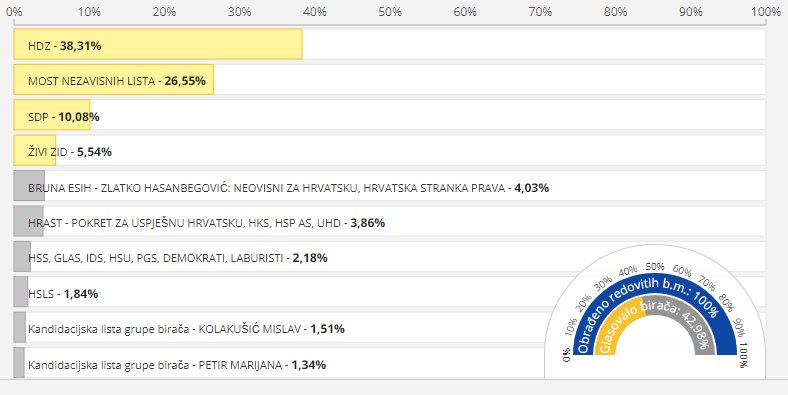
Task: Click the 50% tick on semicircle gauge
Action: 655,266
